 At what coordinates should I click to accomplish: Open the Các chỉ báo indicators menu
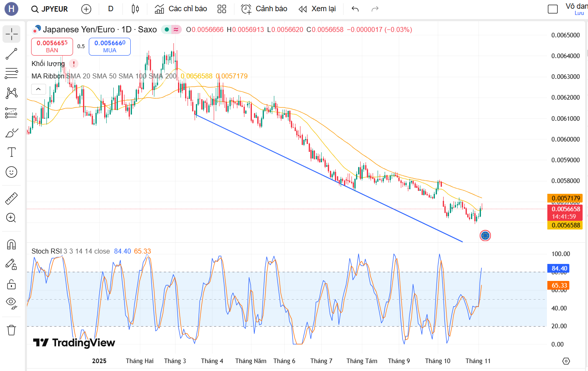[x=181, y=9]
